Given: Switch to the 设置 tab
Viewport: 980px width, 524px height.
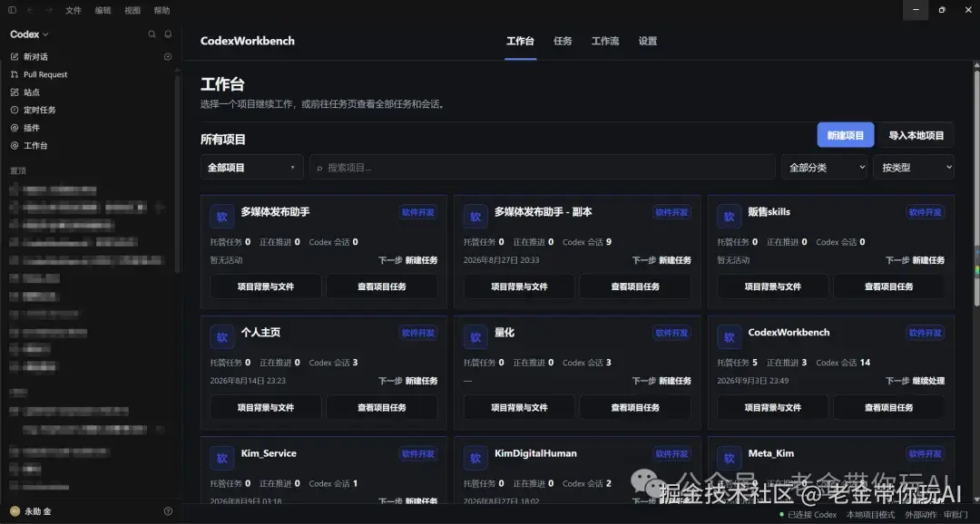Looking at the screenshot, I should point(648,41).
